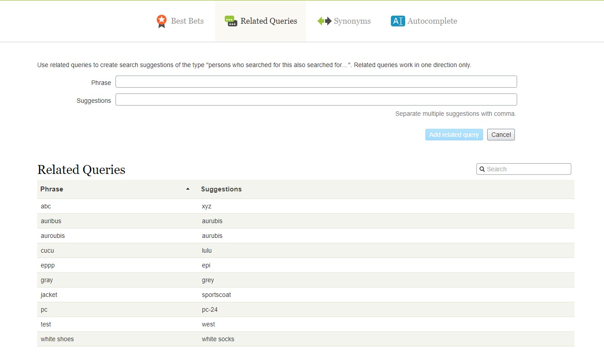This screenshot has height=364, width=604.
Task: Click the Related Queries search box
Action: click(527, 169)
